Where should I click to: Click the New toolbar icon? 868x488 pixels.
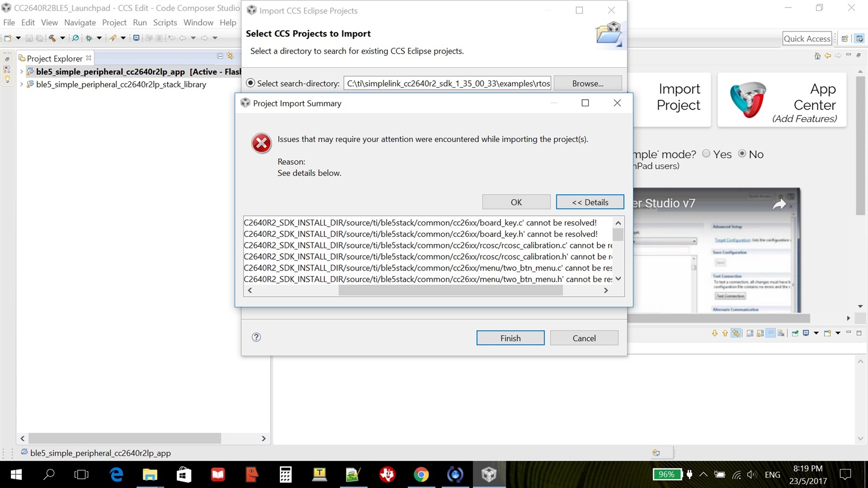tap(8, 38)
